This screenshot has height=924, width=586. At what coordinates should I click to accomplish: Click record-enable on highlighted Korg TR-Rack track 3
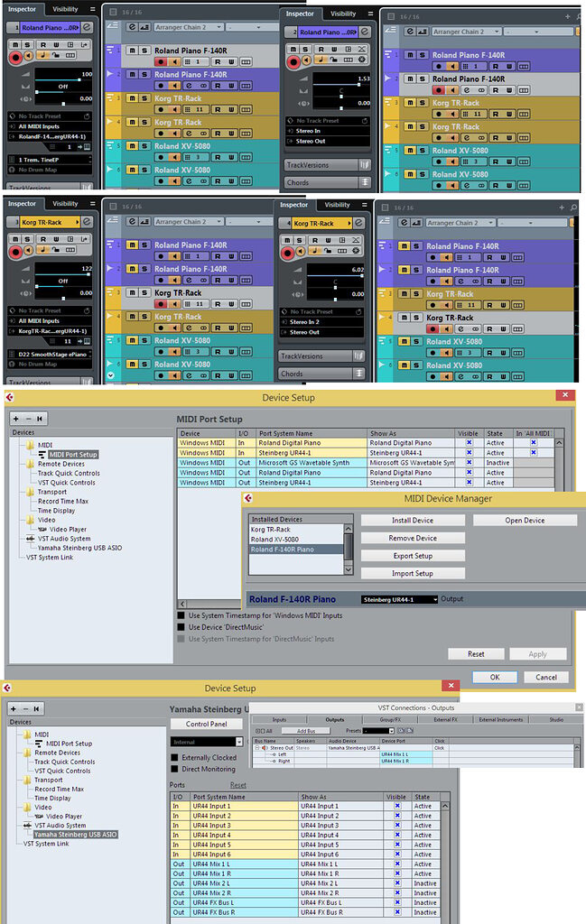tap(161, 304)
